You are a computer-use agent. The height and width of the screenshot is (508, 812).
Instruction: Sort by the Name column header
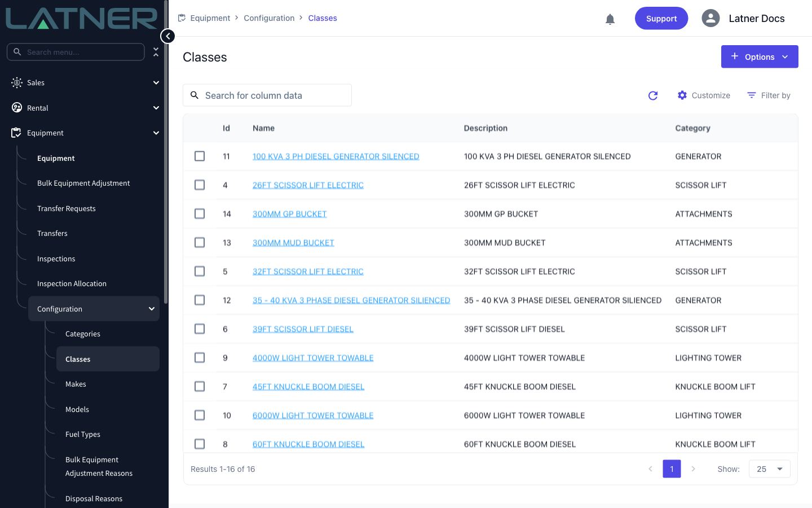point(263,128)
